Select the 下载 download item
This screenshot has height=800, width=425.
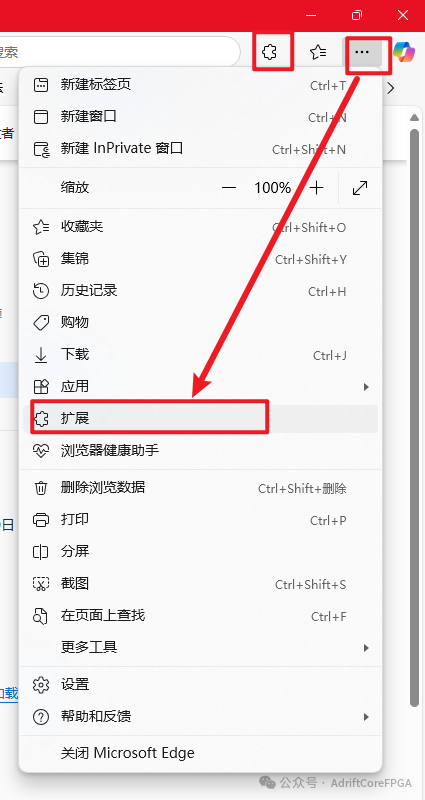point(201,355)
